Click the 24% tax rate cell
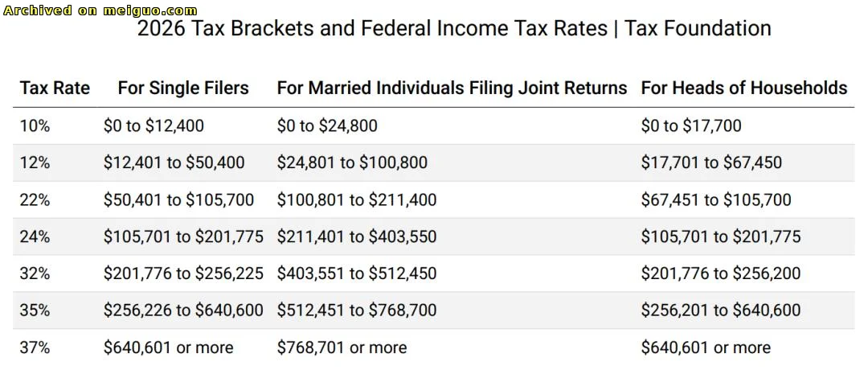 point(35,236)
